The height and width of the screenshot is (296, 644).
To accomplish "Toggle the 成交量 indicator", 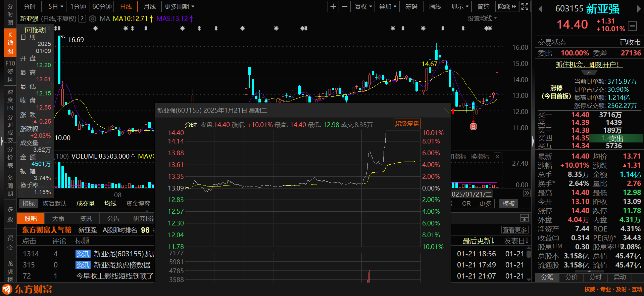I will tap(86, 203).
